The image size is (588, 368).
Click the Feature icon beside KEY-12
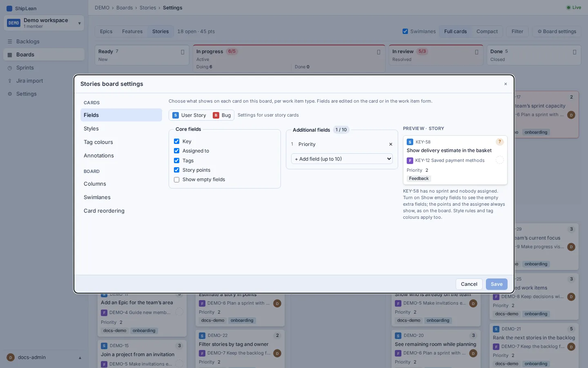(x=410, y=161)
